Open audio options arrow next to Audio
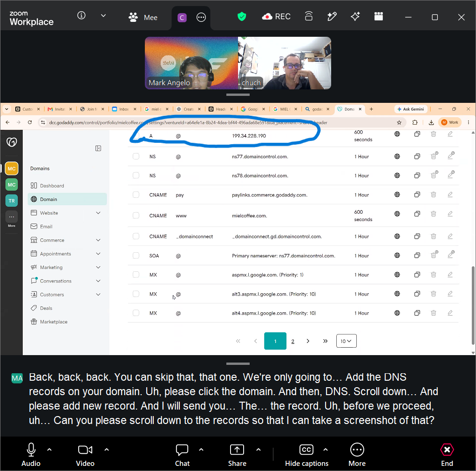This screenshot has width=476, height=471. pyautogui.click(x=49, y=450)
